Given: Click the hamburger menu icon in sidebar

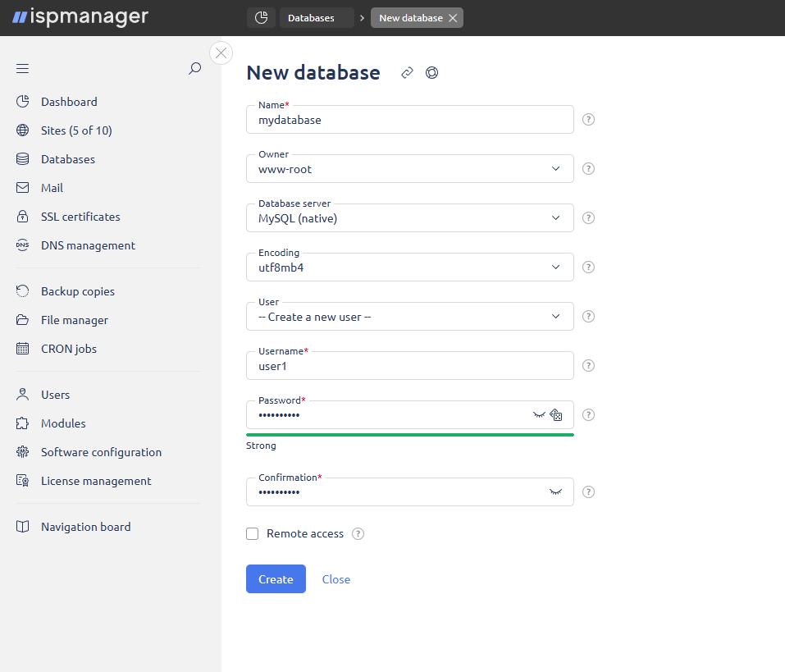Looking at the screenshot, I should click(23, 69).
